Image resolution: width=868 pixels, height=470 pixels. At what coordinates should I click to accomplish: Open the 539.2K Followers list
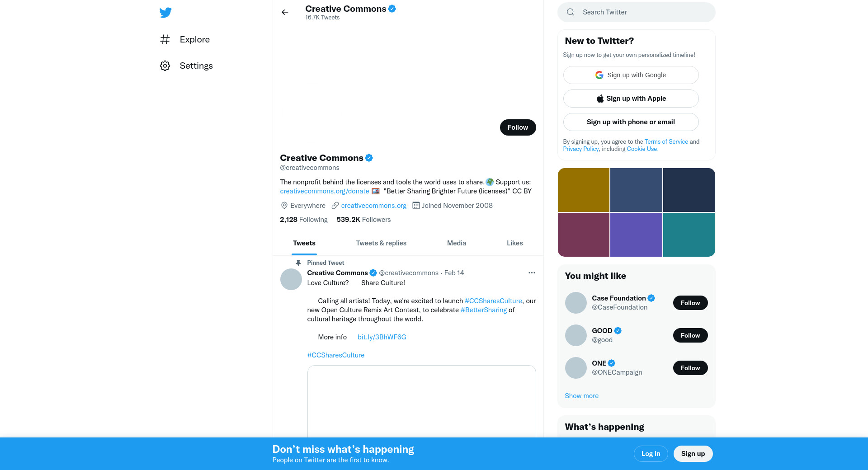coord(363,220)
